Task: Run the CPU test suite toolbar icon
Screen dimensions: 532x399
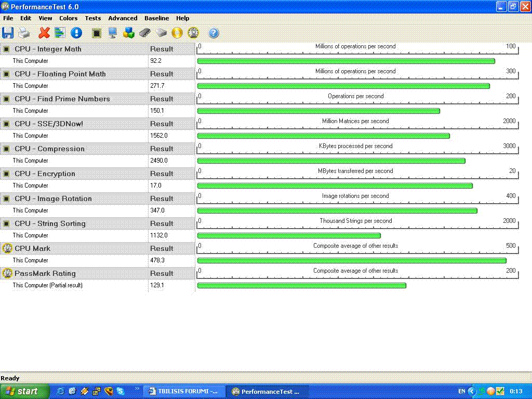Action: (97, 33)
